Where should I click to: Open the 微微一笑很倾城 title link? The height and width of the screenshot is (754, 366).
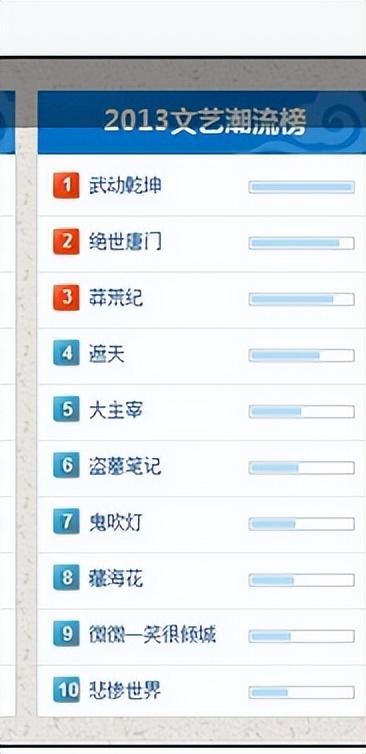coord(152,635)
